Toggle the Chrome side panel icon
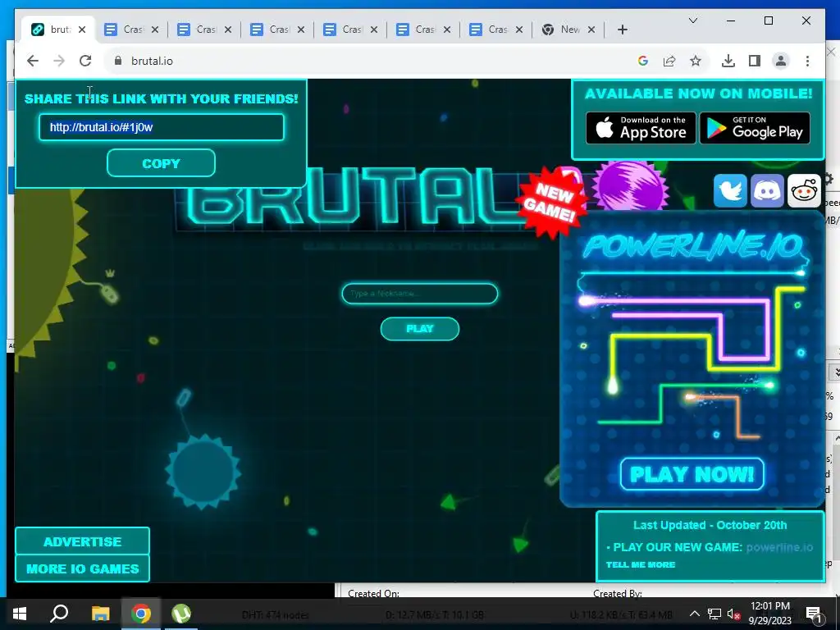The width and height of the screenshot is (840, 630). (x=755, y=61)
